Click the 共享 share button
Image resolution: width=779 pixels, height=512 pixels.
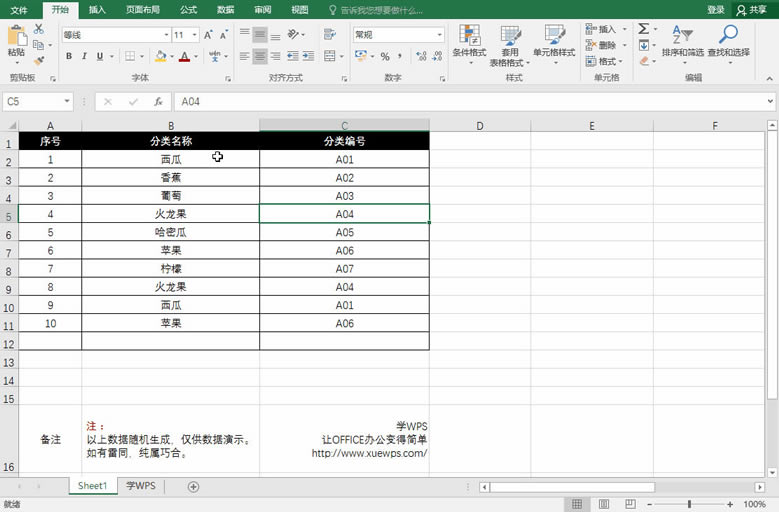point(751,10)
